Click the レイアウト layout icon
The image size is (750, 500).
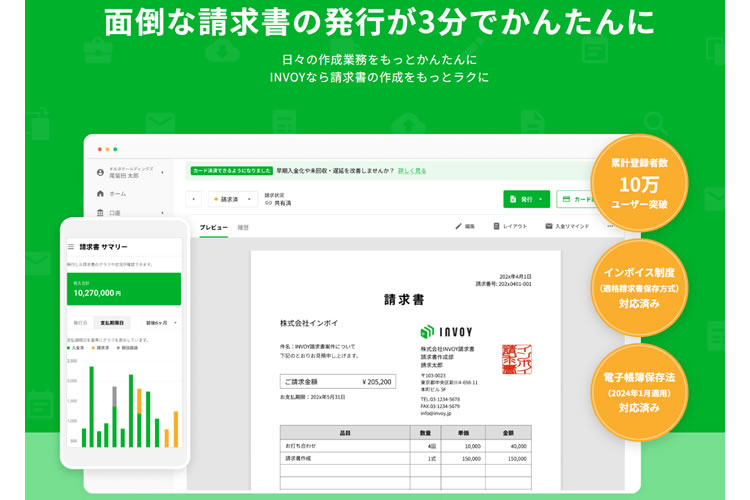(x=497, y=227)
